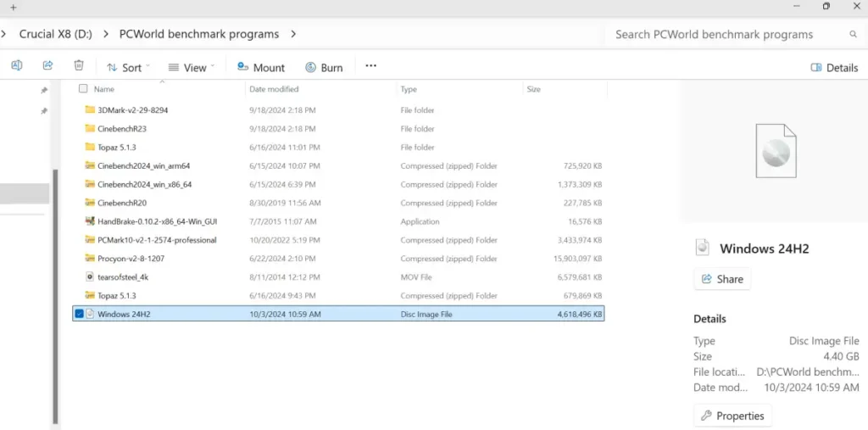Select the tearsofsteel_4k movie file icon
Screen dimensions: 868x430
tap(90, 277)
